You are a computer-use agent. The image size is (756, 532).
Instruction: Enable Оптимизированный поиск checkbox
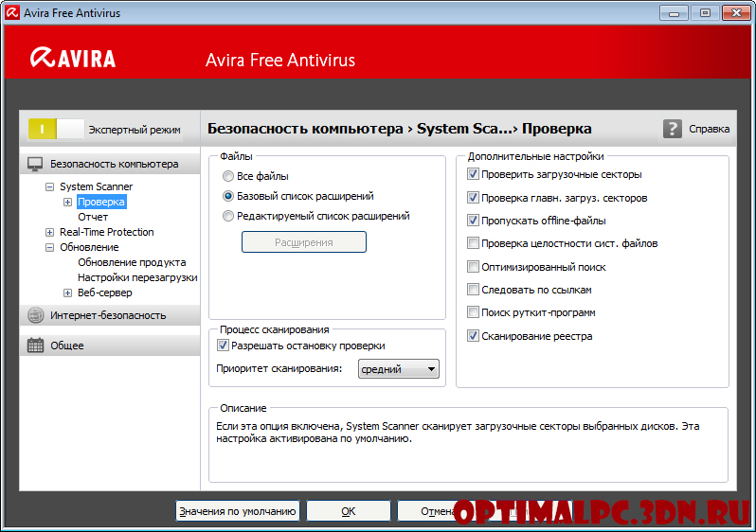click(x=473, y=267)
